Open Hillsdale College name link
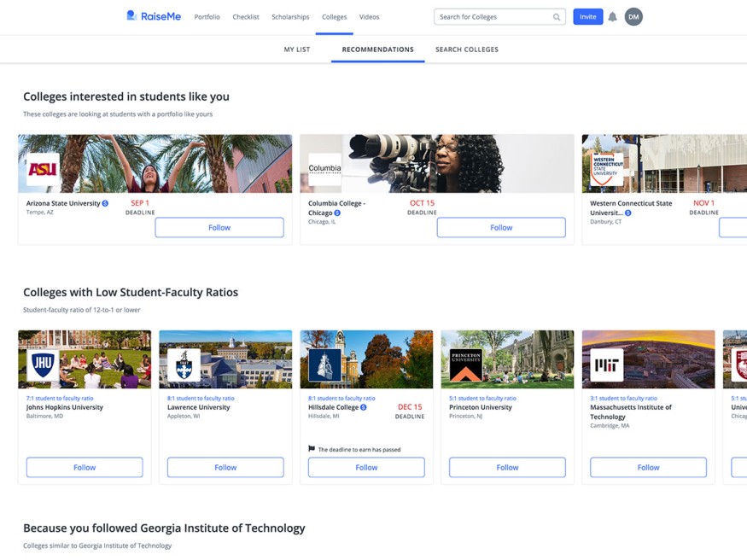 (x=334, y=407)
